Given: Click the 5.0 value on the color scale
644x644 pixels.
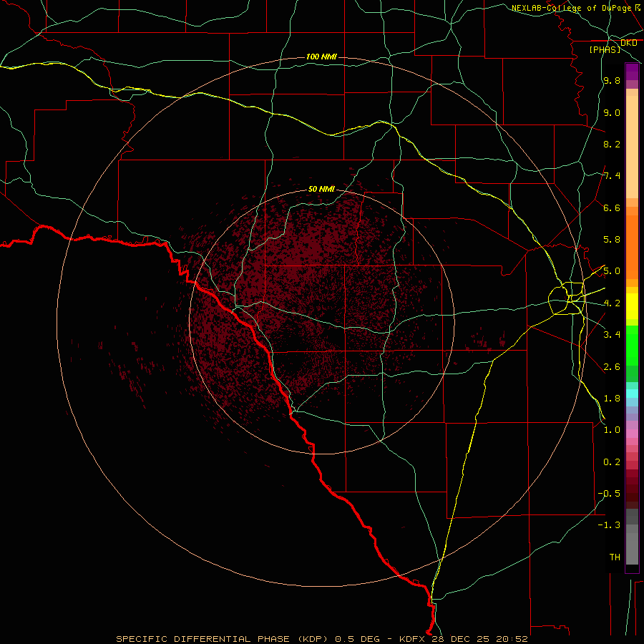Looking at the screenshot, I should coord(612,271).
